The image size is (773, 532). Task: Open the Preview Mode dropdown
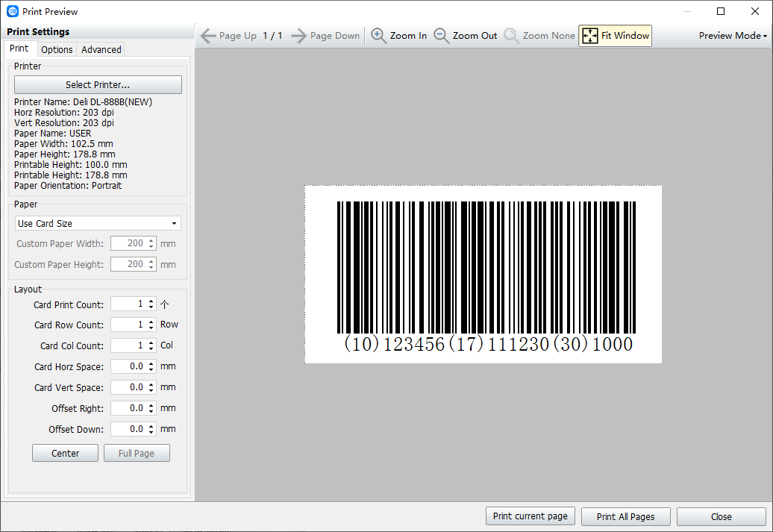[733, 36]
